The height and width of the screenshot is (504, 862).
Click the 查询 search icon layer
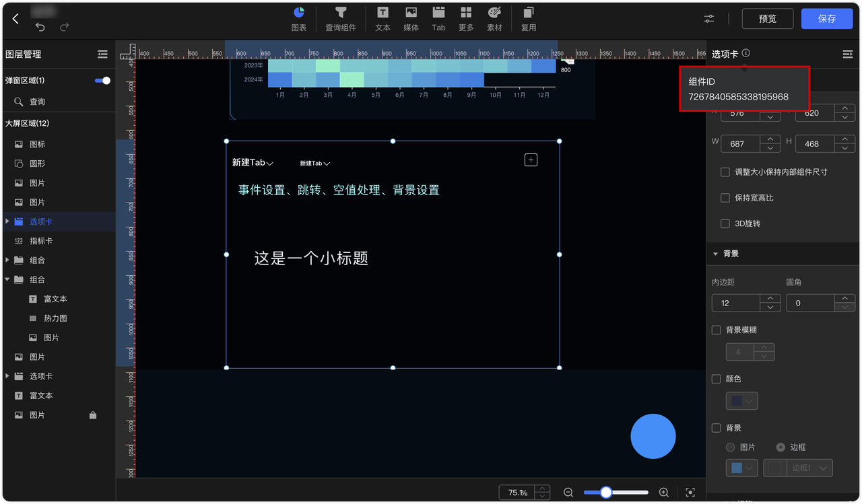(x=19, y=102)
